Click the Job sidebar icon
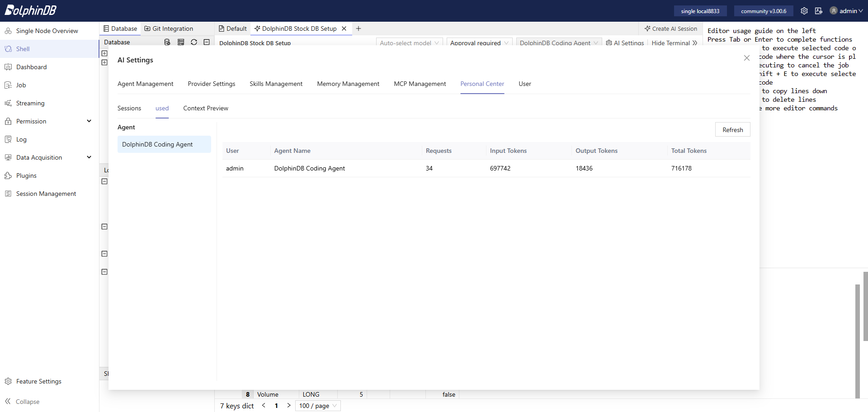The height and width of the screenshot is (412, 868). (8, 85)
